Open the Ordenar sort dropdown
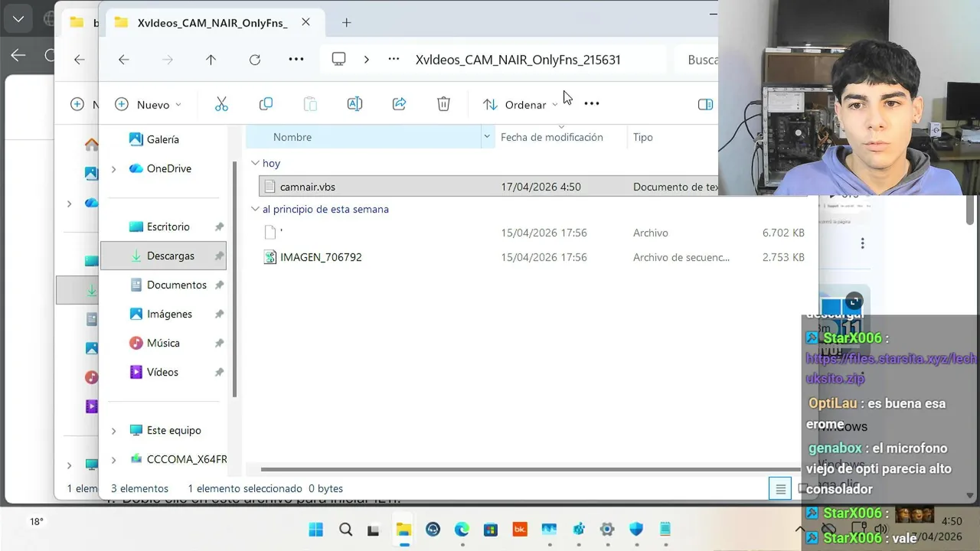 tap(520, 104)
